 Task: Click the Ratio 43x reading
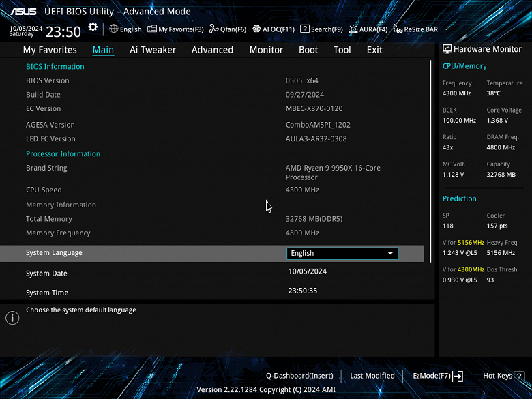point(448,147)
